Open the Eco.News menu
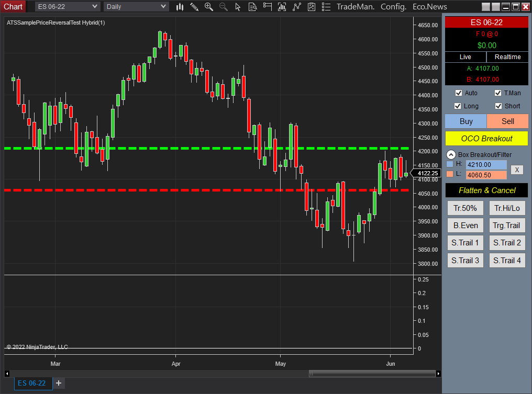532x394 pixels. (429, 7)
